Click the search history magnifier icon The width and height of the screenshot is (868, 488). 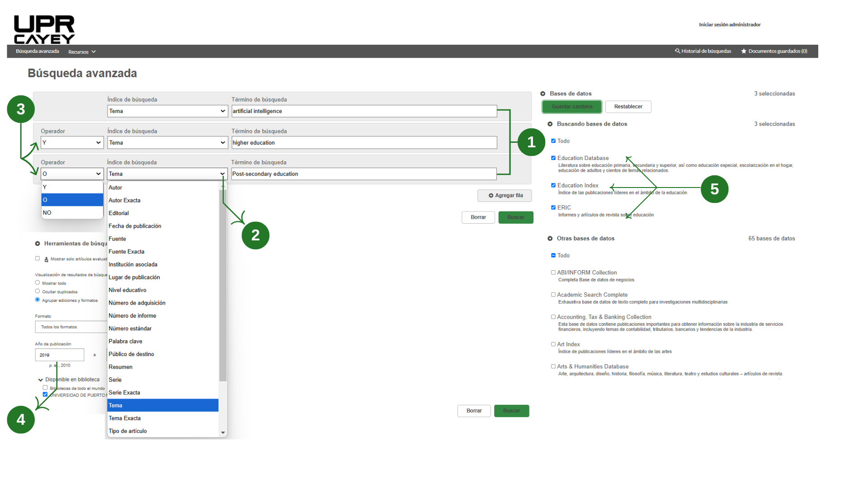pos(677,51)
